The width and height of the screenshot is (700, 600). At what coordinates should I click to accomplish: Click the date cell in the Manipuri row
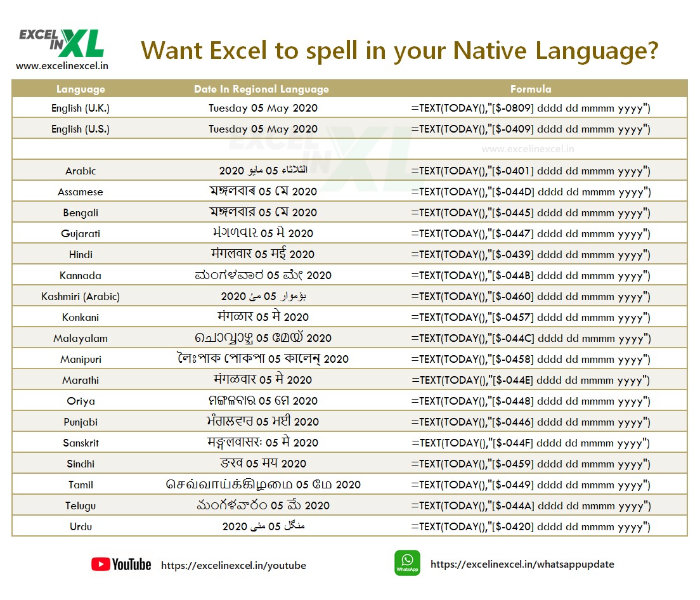(263, 358)
